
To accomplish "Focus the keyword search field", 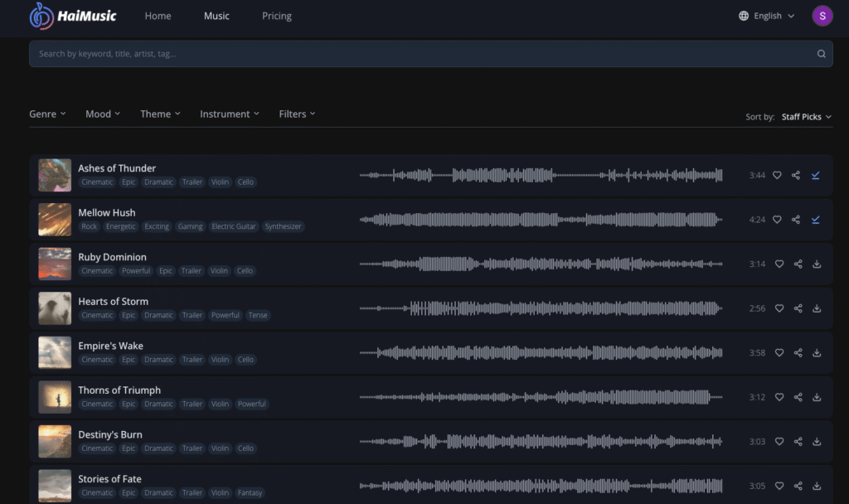I will click(431, 54).
